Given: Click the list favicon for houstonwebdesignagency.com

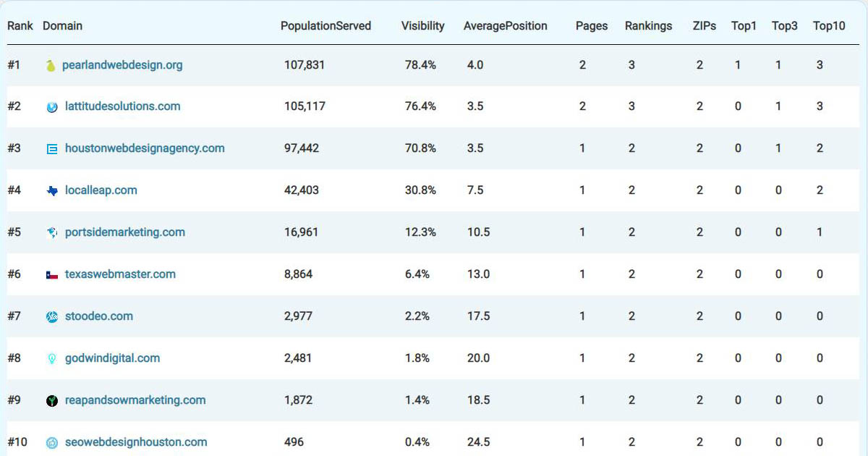Looking at the screenshot, I should point(51,148).
